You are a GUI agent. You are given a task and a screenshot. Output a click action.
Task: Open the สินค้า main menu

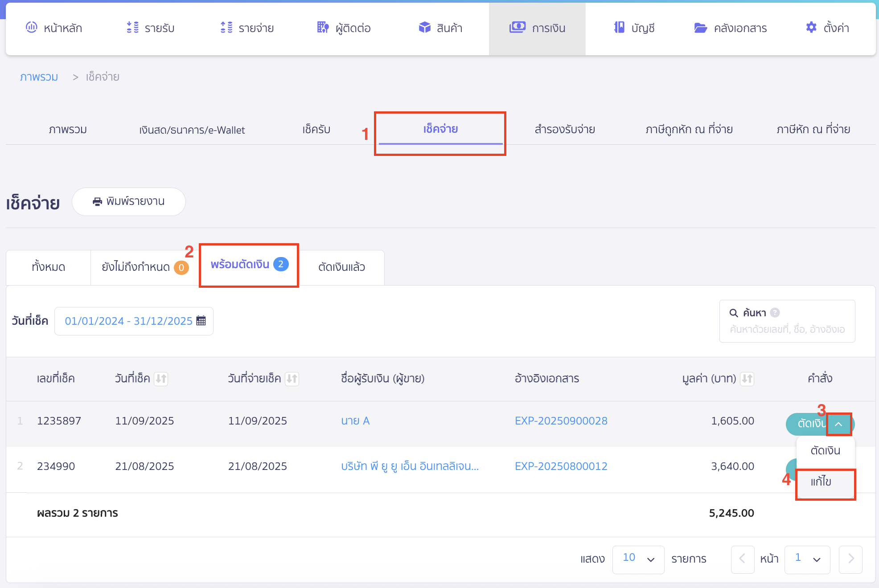click(441, 28)
